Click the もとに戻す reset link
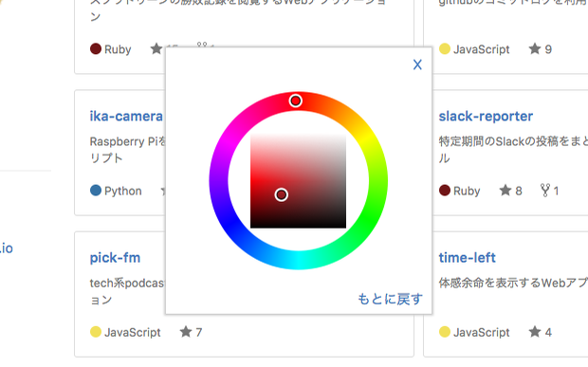Screen dimensions: 588x367 click(390, 299)
